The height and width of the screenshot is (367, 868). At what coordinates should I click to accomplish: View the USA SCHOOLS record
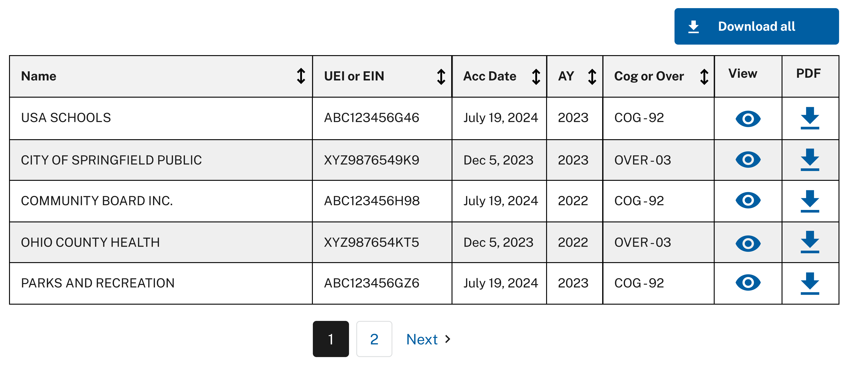pos(748,119)
